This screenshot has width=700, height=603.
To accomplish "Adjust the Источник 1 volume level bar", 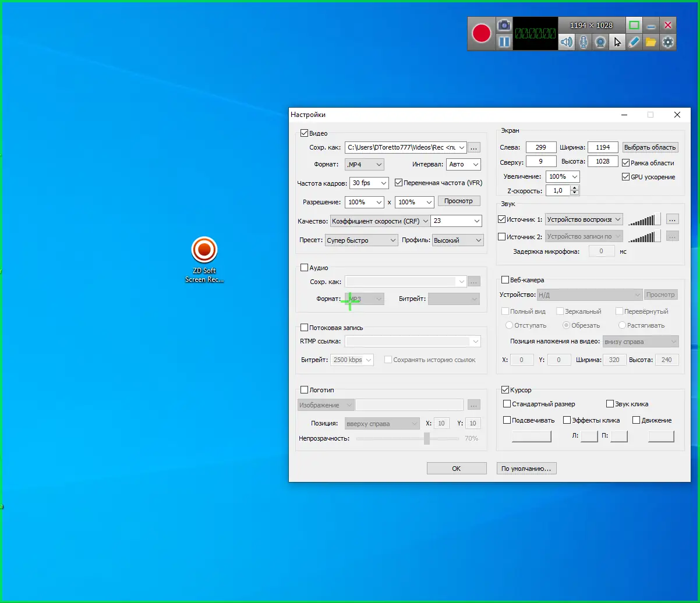I will (x=644, y=220).
